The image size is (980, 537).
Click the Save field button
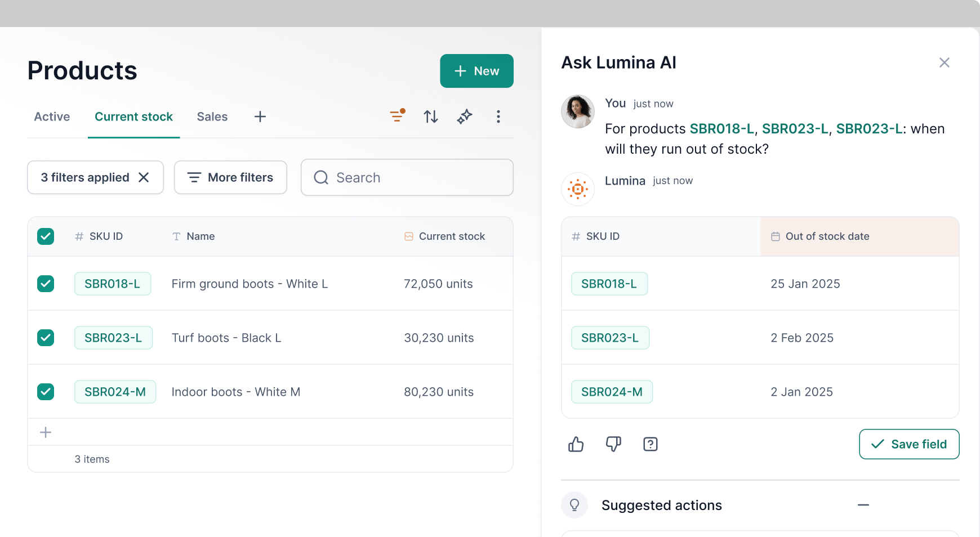coord(909,444)
